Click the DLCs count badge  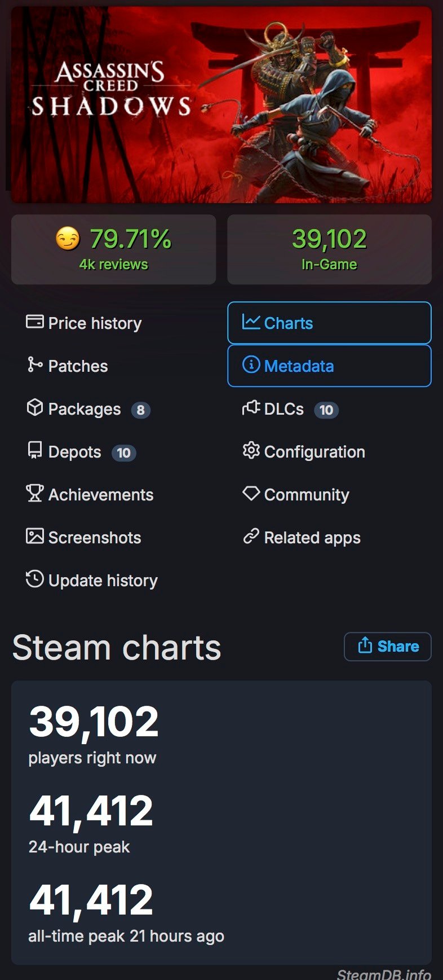pyautogui.click(x=326, y=410)
